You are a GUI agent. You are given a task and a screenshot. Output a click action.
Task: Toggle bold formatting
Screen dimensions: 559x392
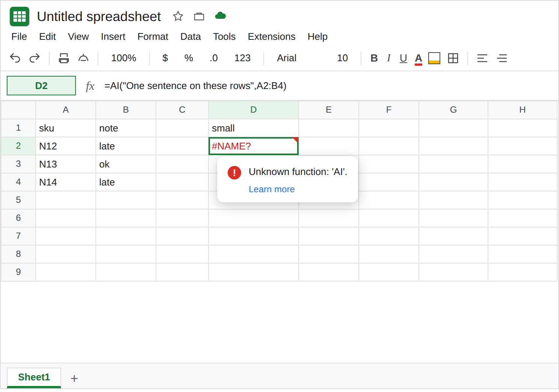point(374,58)
